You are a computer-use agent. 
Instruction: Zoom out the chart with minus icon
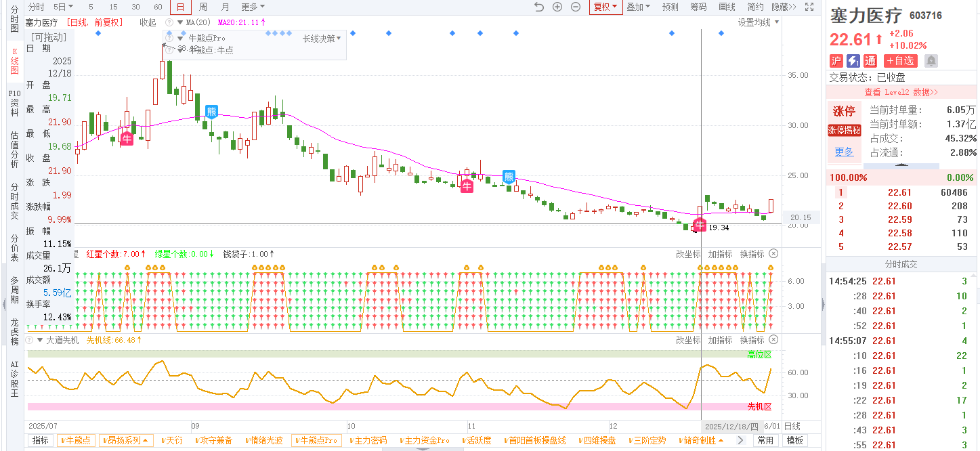point(576,7)
